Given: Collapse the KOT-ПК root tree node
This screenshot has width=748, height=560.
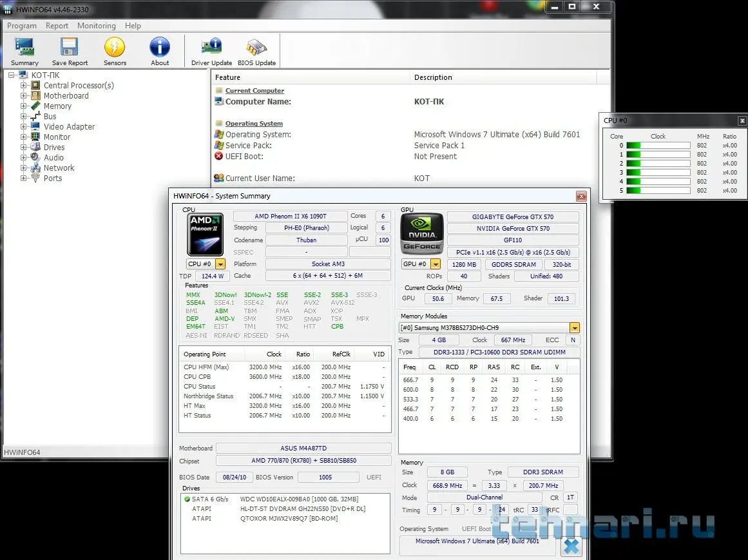Looking at the screenshot, I should coord(11,75).
